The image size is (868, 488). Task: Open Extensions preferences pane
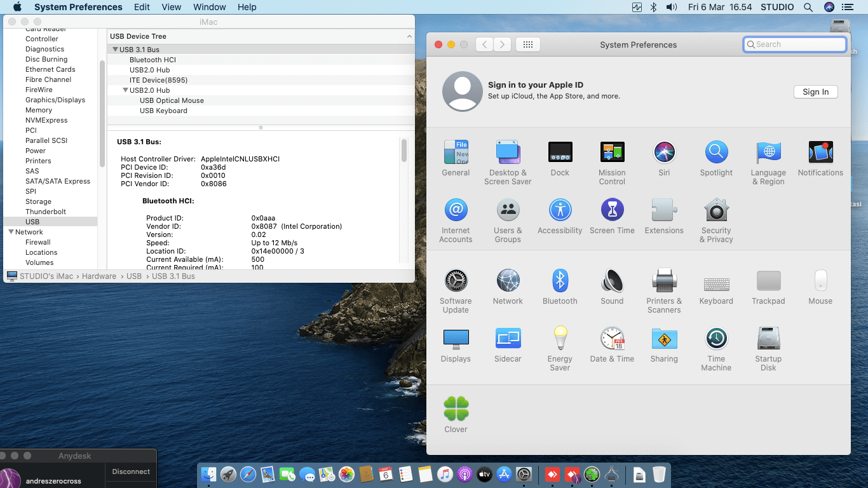tap(664, 210)
